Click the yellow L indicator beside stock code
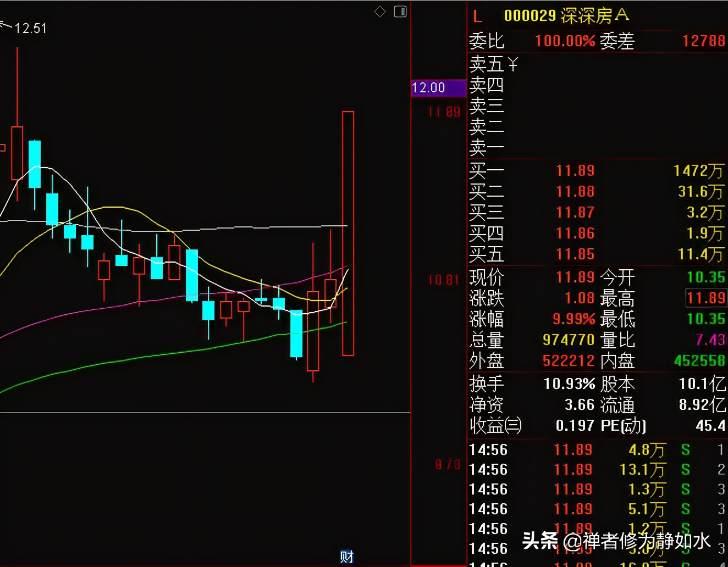The image size is (728, 567). [x=476, y=16]
